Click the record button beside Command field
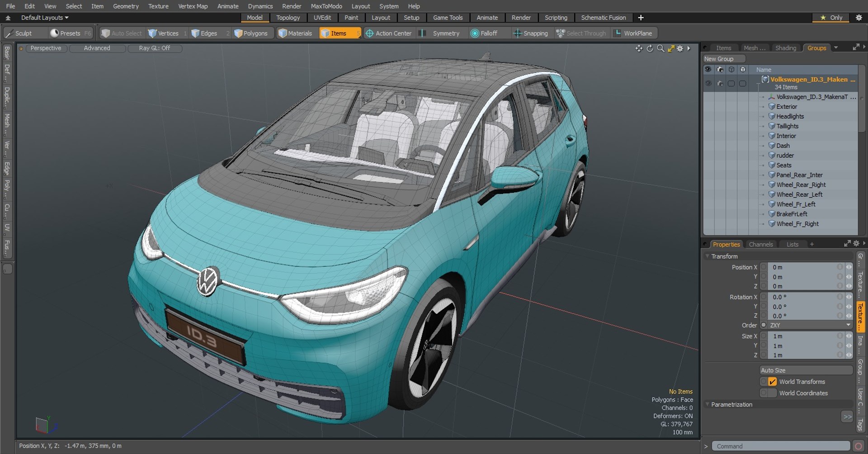The width and height of the screenshot is (868, 454). (859, 446)
